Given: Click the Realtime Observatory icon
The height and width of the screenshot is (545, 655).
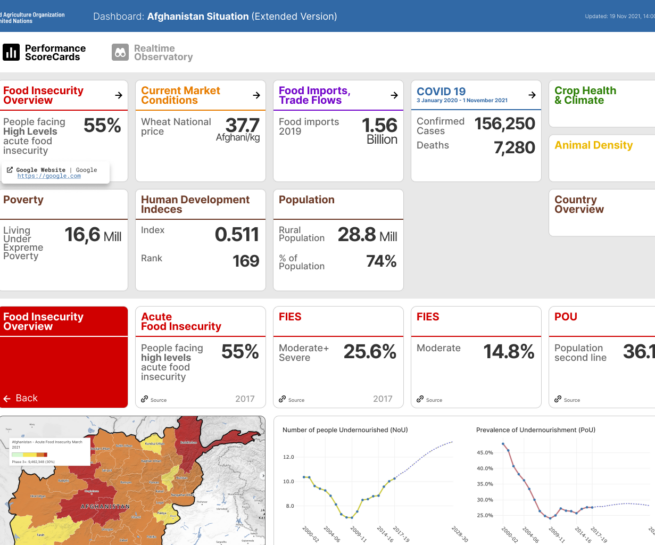Looking at the screenshot, I should [120, 52].
